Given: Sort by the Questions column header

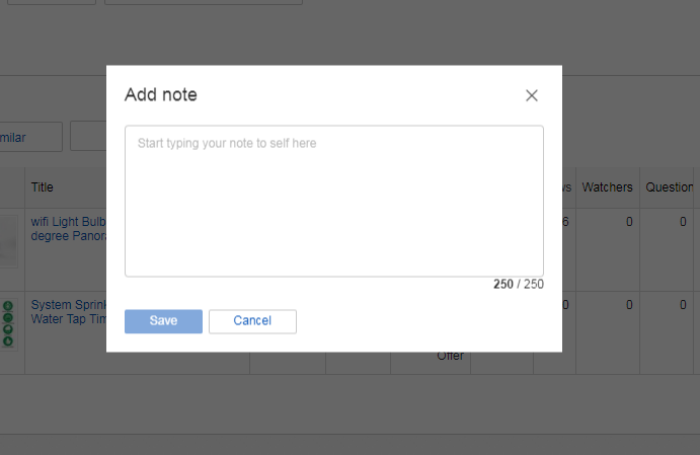Looking at the screenshot, I should [669, 187].
